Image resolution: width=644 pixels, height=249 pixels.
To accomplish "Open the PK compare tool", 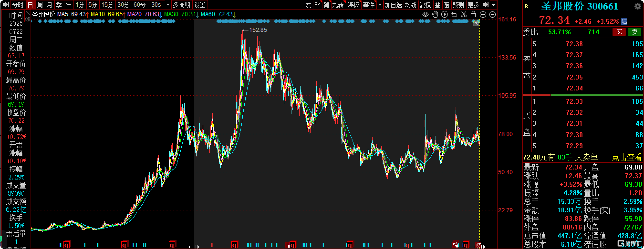I will tap(317, 5).
